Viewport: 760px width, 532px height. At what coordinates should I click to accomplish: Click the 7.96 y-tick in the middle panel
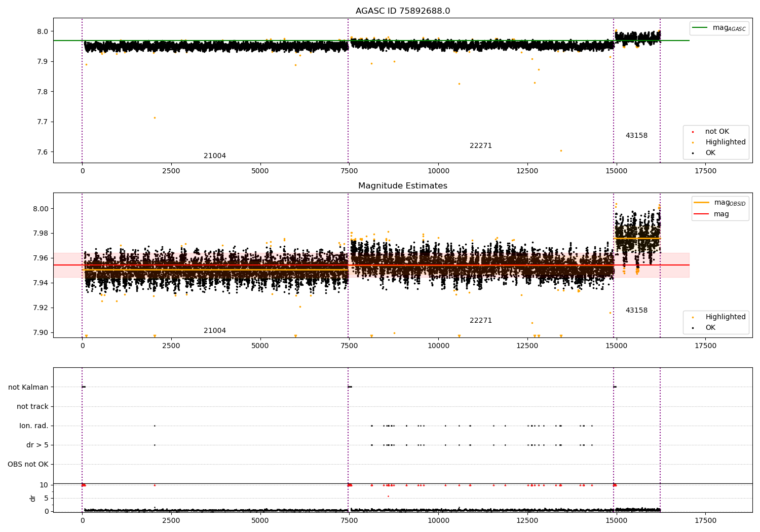(41, 259)
